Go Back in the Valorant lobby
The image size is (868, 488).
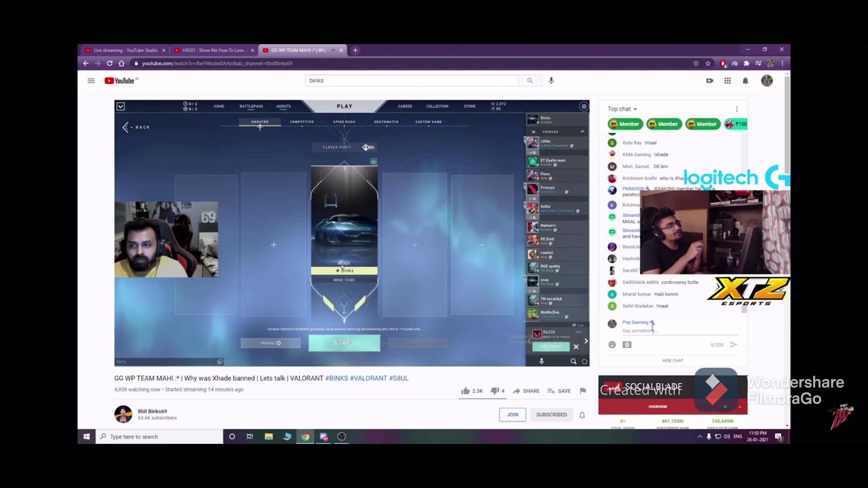point(136,127)
